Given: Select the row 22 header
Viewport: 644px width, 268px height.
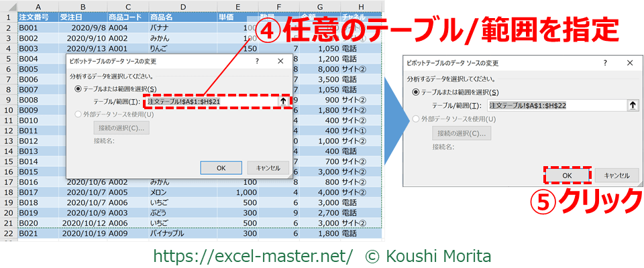Looking at the screenshot, I should (9, 234).
